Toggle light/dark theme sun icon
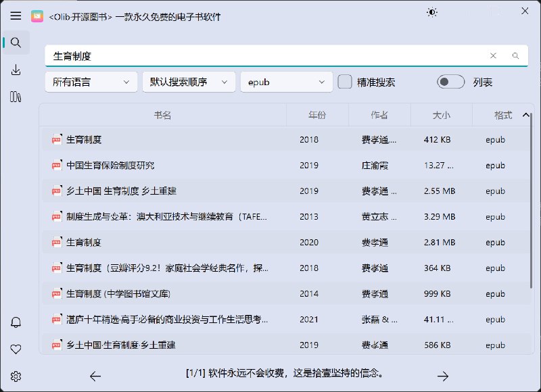The height and width of the screenshot is (392, 541). click(x=432, y=11)
